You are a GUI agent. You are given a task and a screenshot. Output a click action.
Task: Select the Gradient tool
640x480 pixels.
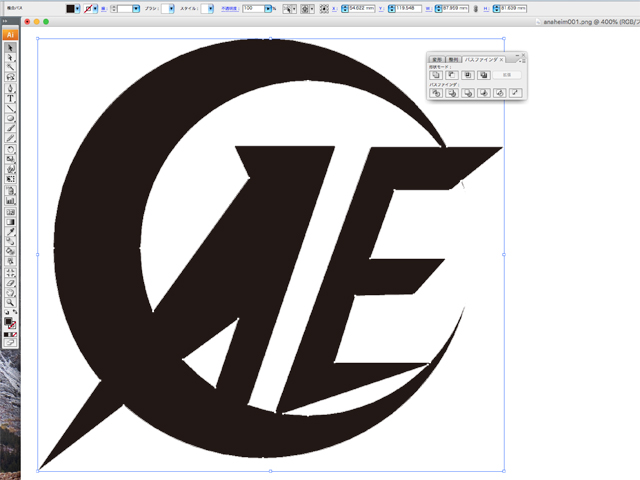tap(10, 222)
